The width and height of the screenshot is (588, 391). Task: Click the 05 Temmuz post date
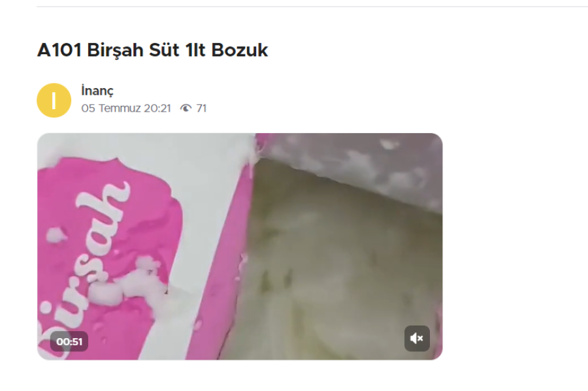111,108
